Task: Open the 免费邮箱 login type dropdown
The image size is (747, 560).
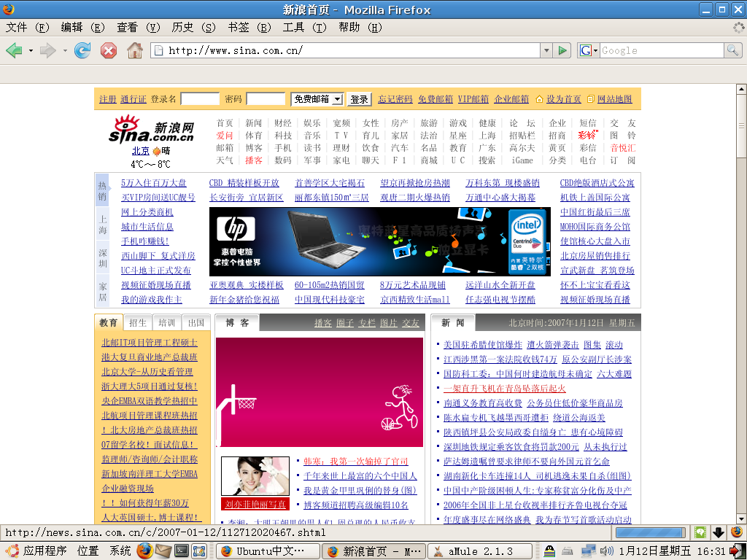Action: click(x=317, y=99)
